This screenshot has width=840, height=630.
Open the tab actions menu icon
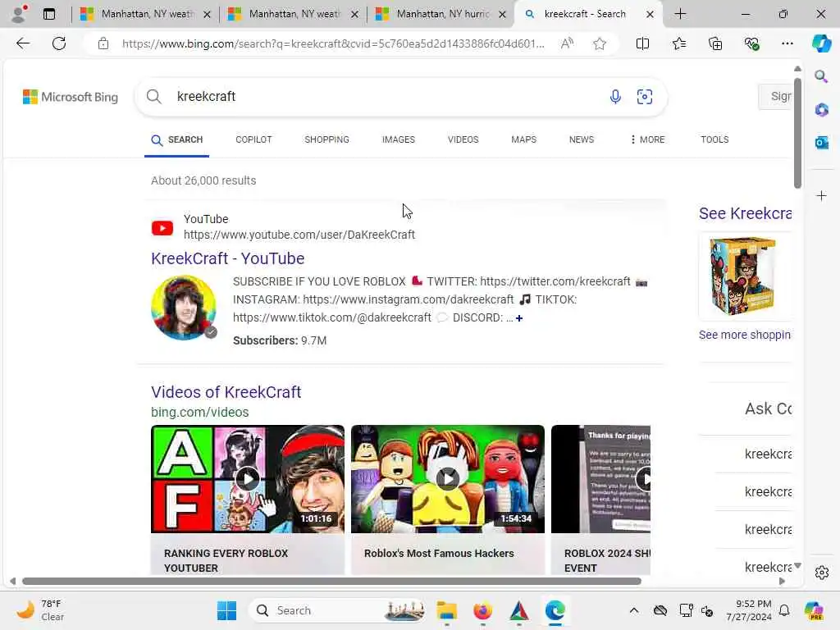coord(48,14)
